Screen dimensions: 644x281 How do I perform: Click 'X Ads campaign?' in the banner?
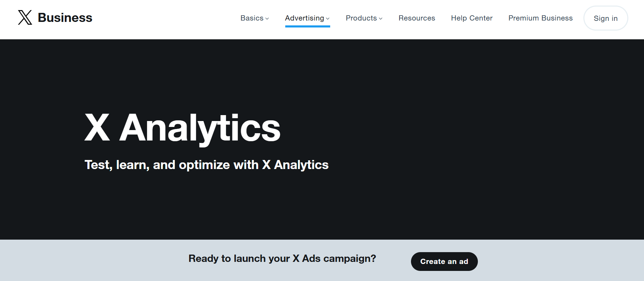coord(334,258)
